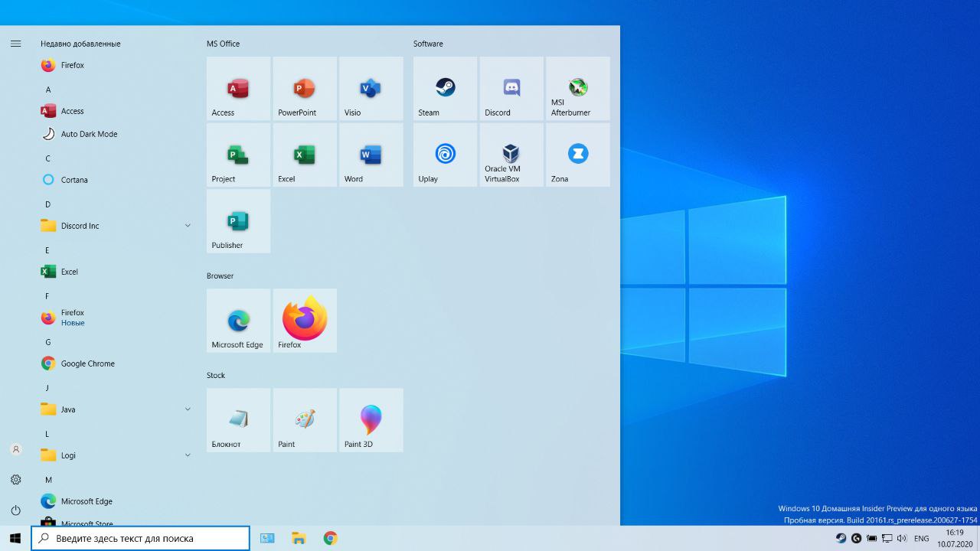
Task: Click the Logitech G tray icon
Action: point(857,538)
